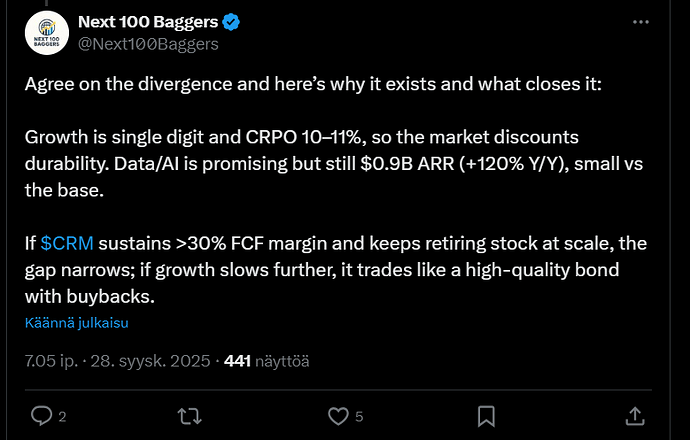Click the like count number 5

359,417
